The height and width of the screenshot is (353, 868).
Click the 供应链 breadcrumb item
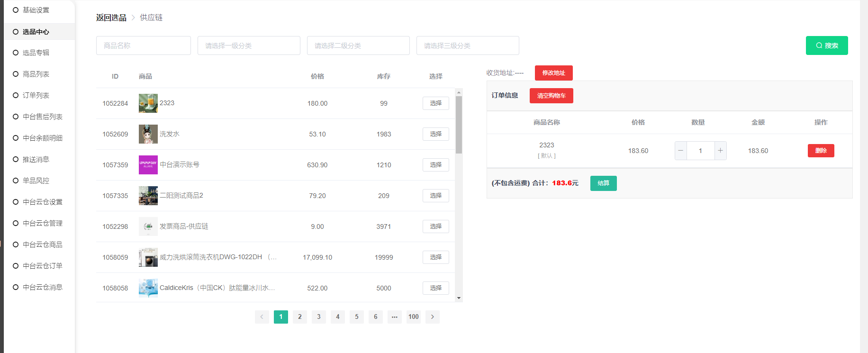point(151,18)
